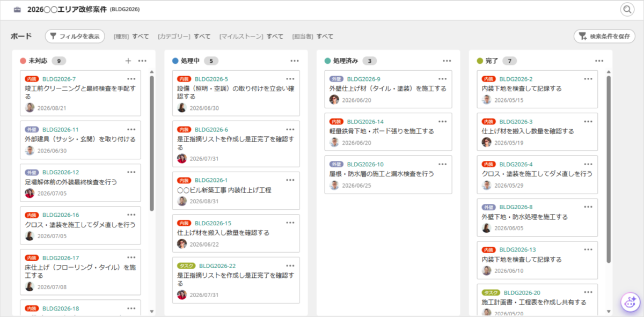
Task: Click the briefcase project icon
Action: [x=17, y=10]
